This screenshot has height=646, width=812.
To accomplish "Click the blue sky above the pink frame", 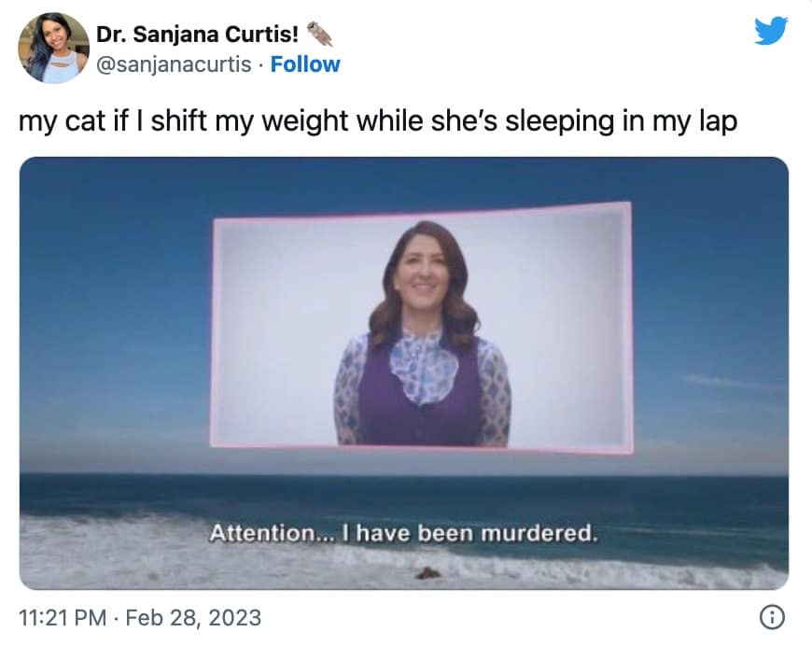I will pos(404,184).
